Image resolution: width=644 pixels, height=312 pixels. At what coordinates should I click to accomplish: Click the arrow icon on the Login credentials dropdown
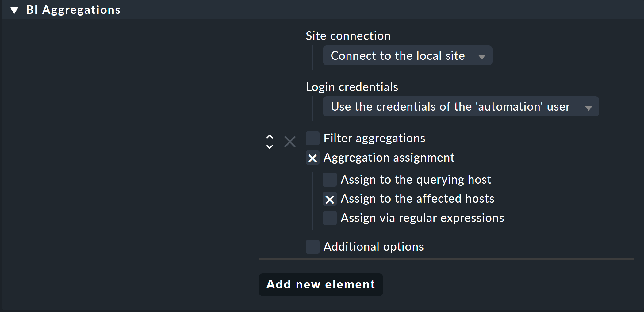tap(588, 108)
